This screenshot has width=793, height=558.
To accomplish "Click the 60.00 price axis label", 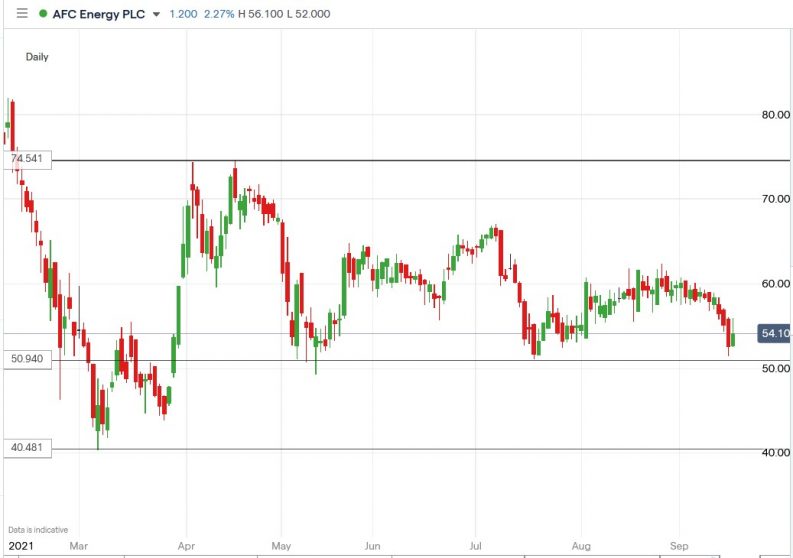I will (776, 284).
